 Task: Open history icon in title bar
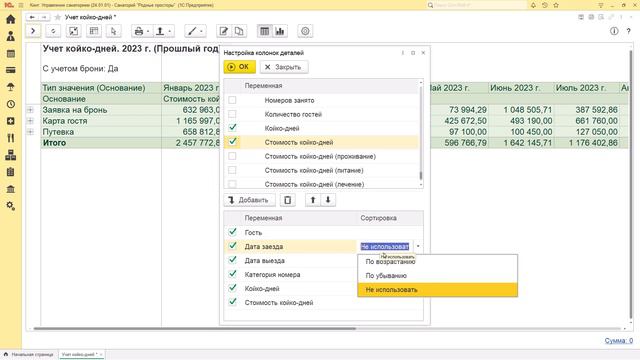[x=544, y=5]
